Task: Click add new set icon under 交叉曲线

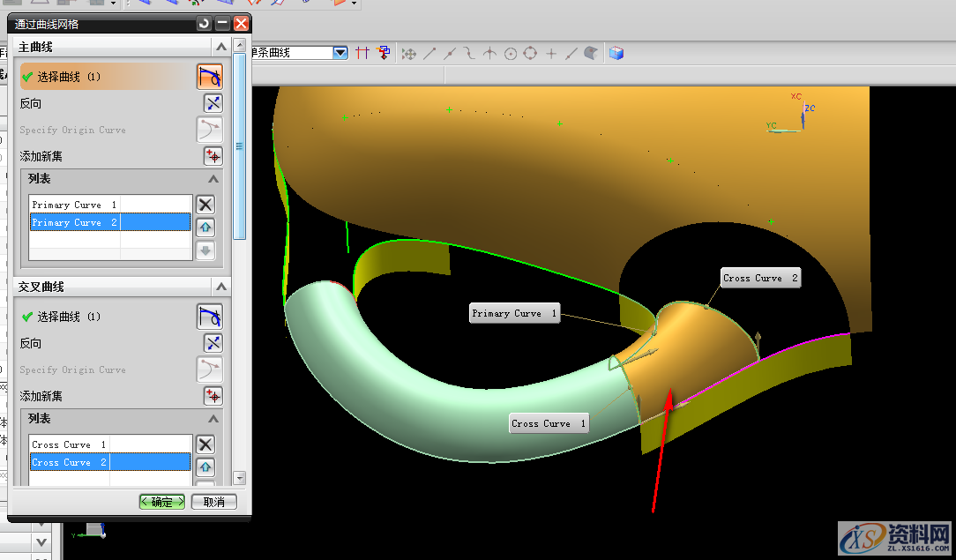Action: (x=213, y=396)
